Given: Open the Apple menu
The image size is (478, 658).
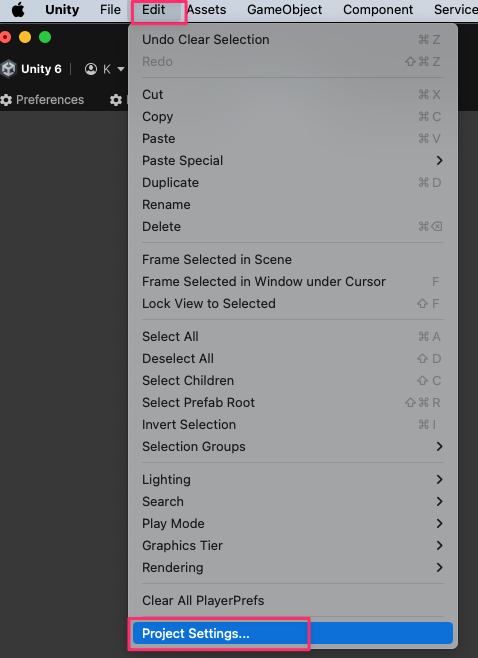Looking at the screenshot, I should coord(18,9).
